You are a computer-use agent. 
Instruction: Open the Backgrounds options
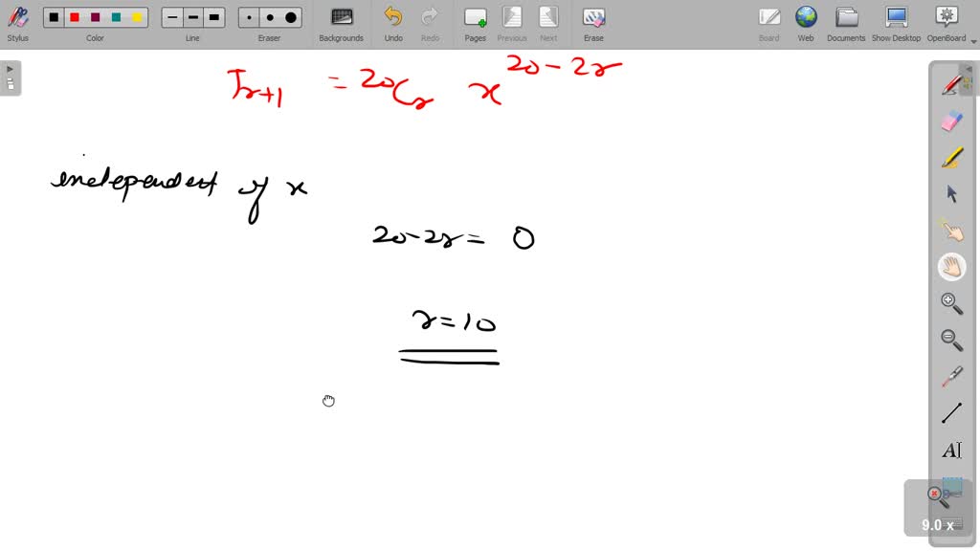[x=342, y=24]
